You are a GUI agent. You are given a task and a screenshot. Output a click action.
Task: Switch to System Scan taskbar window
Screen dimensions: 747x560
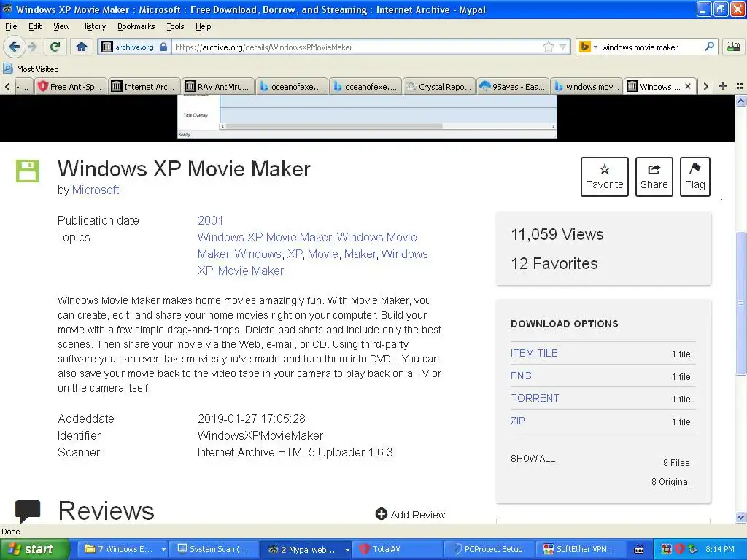pos(214,549)
